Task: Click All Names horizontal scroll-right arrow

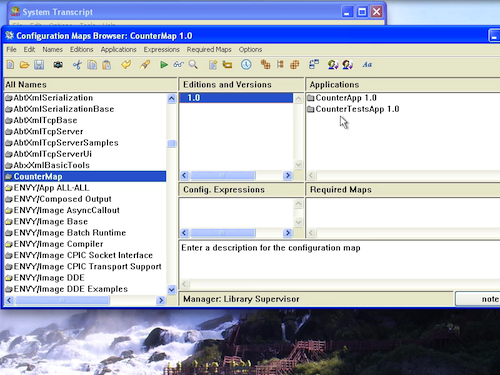Action: point(161,300)
